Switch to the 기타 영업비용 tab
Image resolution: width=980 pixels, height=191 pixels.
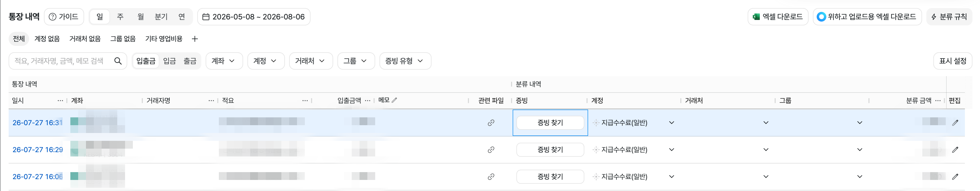pyautogui.click(x=164, y=39)
